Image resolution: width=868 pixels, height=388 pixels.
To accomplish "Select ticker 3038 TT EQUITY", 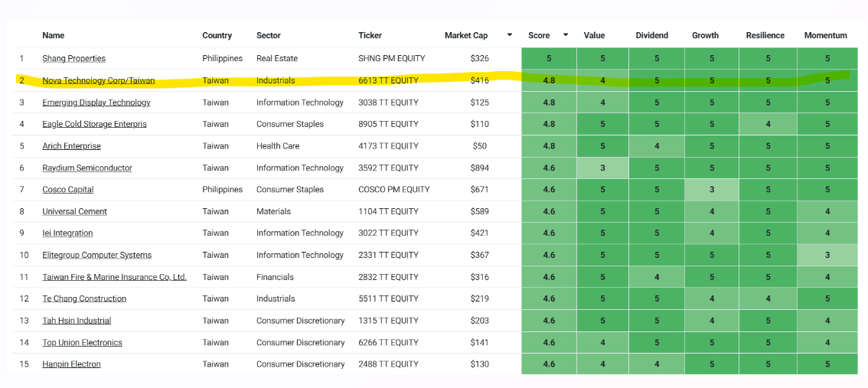I will point(388,103).
